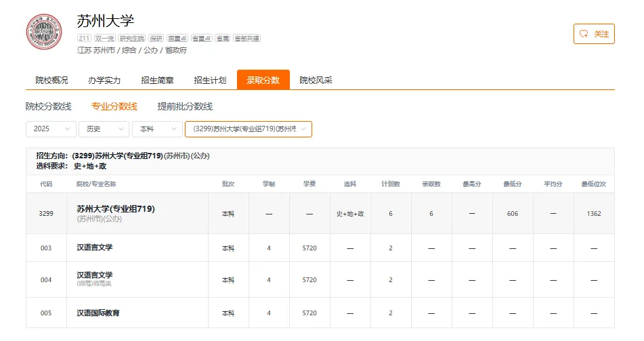Click the 招生方向 info line

click(123, 156)
